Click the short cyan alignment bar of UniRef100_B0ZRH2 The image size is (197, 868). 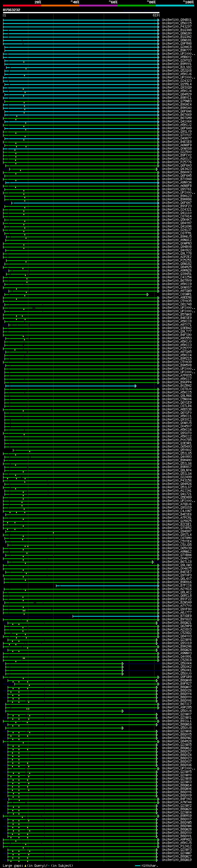pyautogui.click(x=71, y=386)
